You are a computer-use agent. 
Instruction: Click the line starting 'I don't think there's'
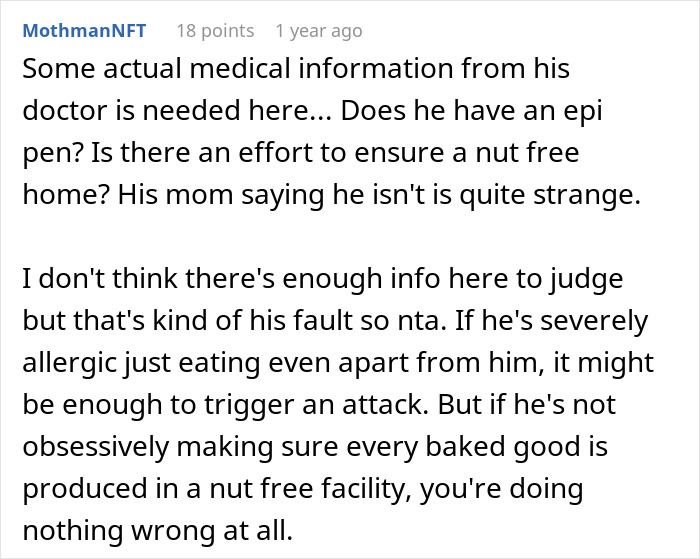323,280
